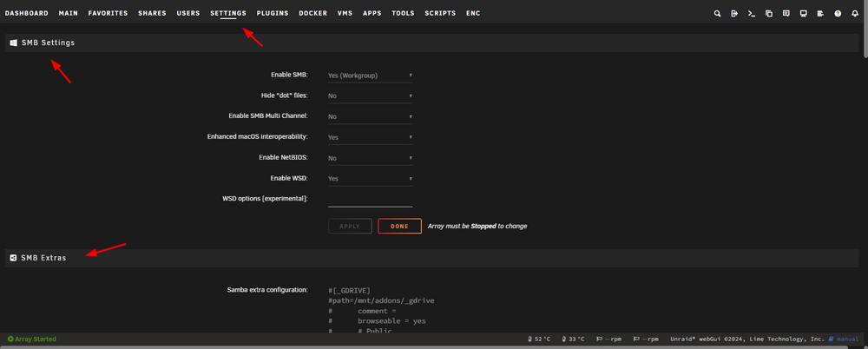Viewport: 868px width, 349px height.
Task: Click inside the Samba extra configuration text
Action: coord(382,310)
